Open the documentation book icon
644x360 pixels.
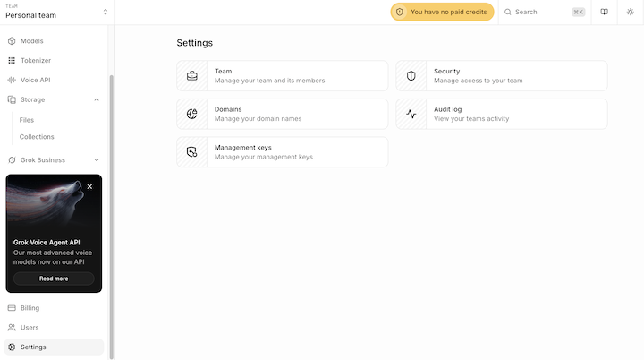pyautogui.click(x=604, y=12)
